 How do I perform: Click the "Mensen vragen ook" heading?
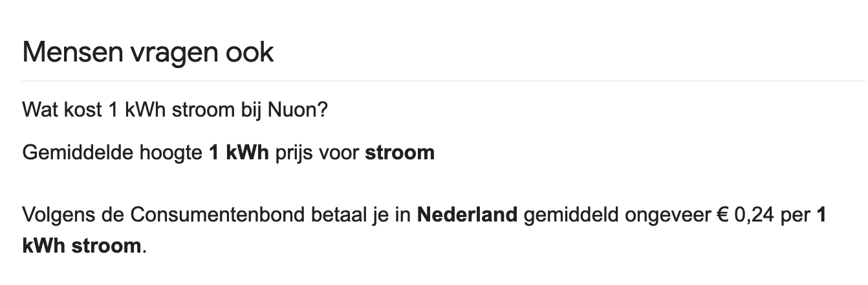pos(148,52)
